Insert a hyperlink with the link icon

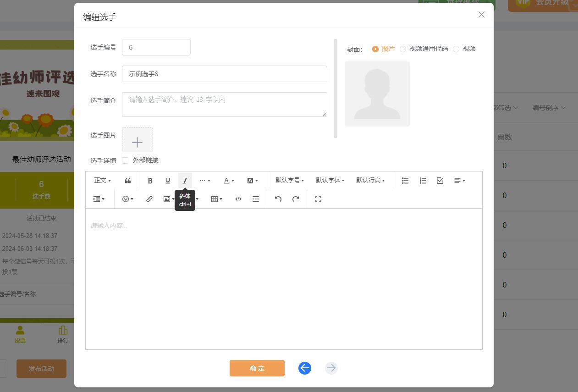[x=149, y=199]
